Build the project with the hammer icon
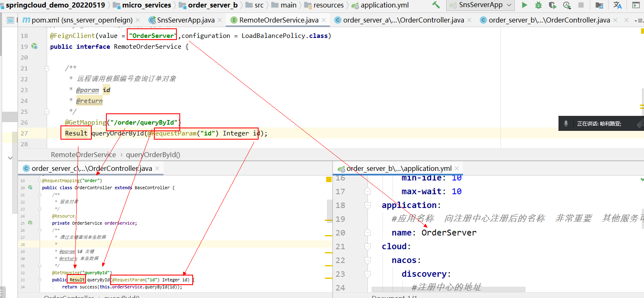The width and height of the screenshot is (644, 298). coord(436,5)
